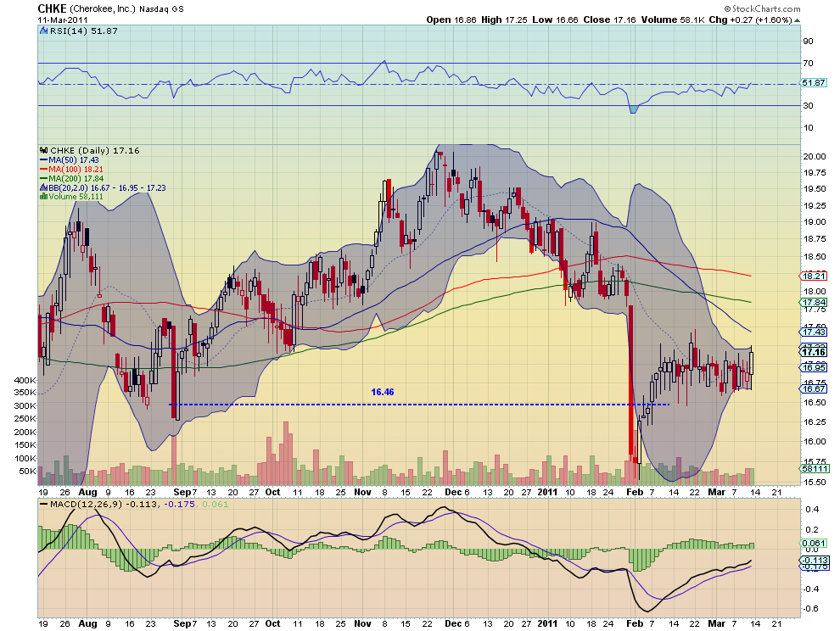840x631 pixels.
Task: Click the 58111 volume value tag
Action: (x=815, y=468)
